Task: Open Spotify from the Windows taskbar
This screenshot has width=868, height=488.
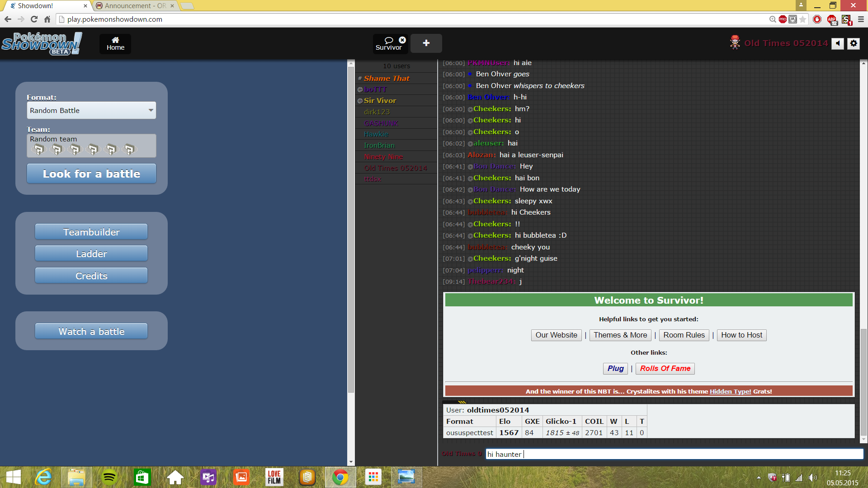Action: point(109,477)
